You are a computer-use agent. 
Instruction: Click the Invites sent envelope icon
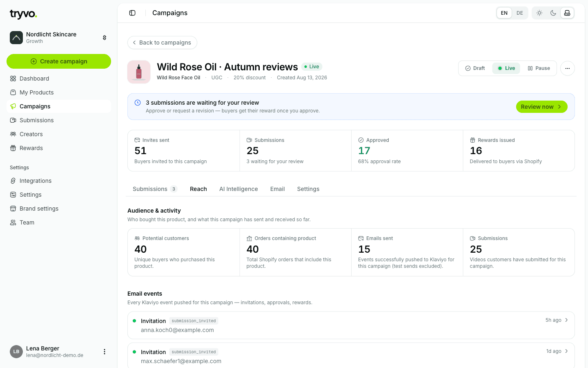pyautogui.click(x=137, y=140)
